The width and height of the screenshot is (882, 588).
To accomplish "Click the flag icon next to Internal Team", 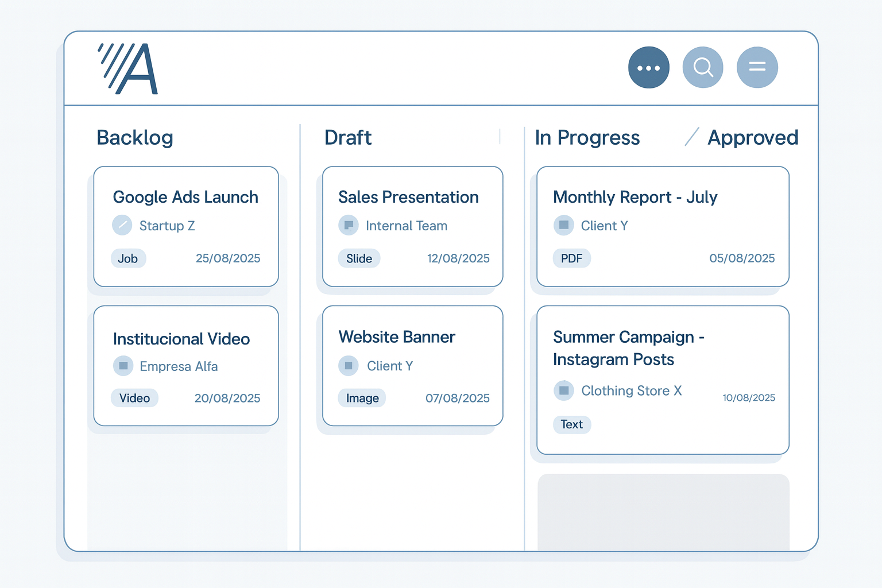I will [349, 225].
